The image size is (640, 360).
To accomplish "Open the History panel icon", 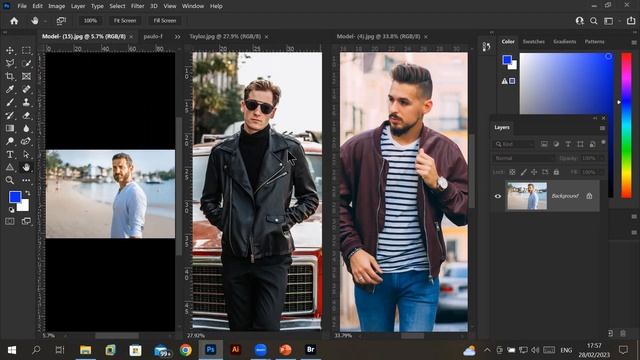I will tap(486, 47).
